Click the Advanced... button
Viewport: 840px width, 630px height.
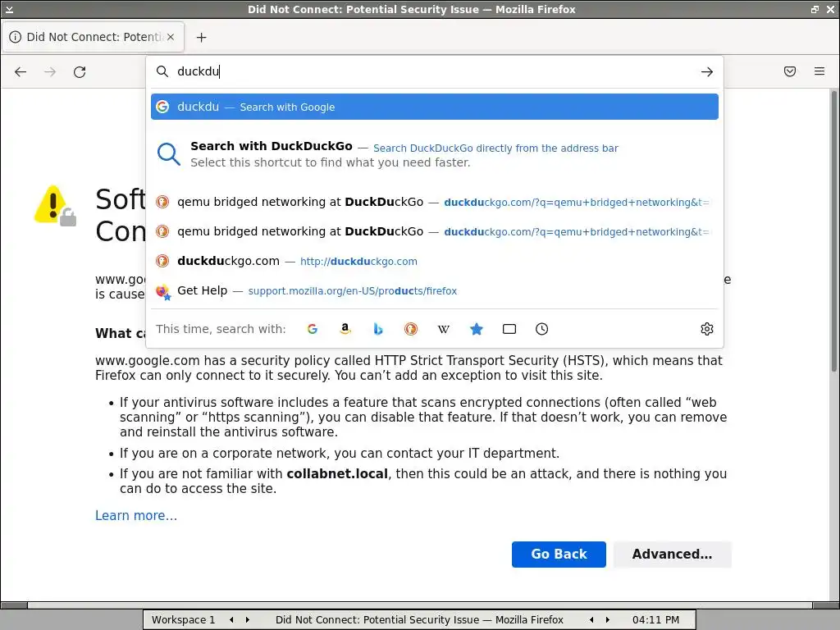(673, 554)
